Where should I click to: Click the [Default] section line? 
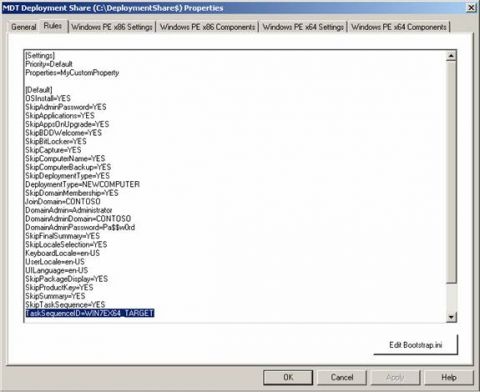pyautogui.click(x=39, y=90)
